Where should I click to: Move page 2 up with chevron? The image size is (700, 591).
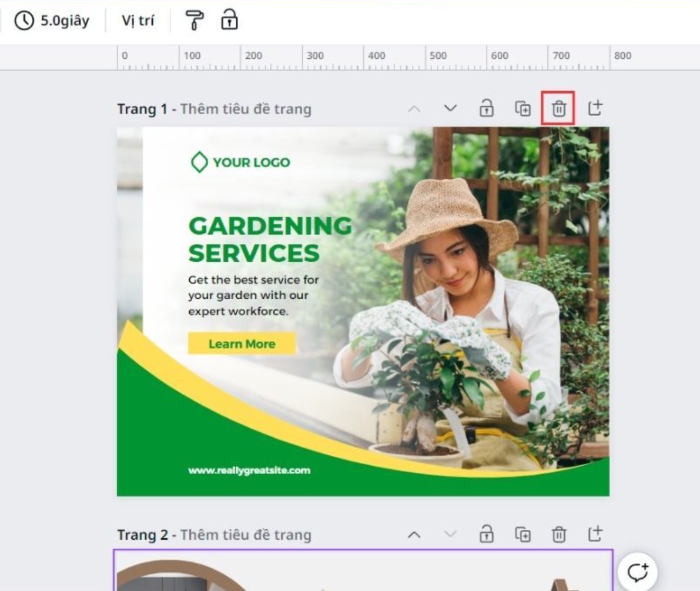tap(414, 535)
